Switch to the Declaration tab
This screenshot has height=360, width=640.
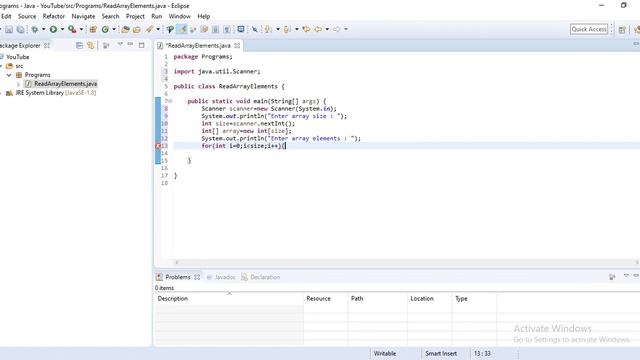coord(260,277)
